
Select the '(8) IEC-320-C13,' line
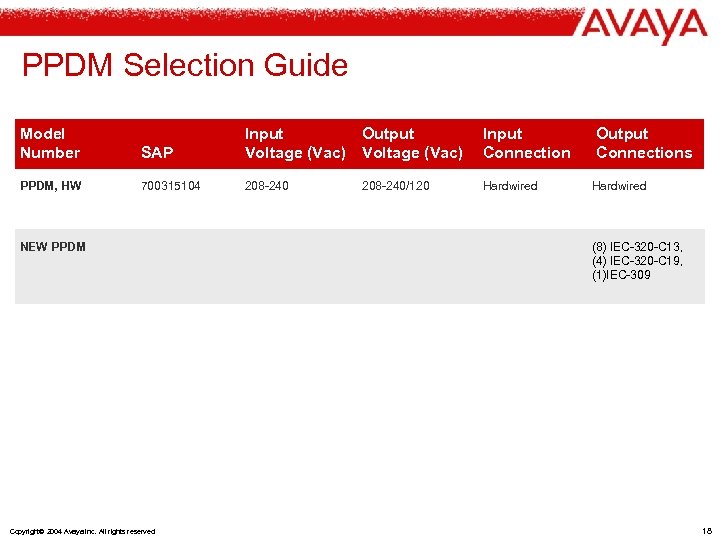point(637,247)
